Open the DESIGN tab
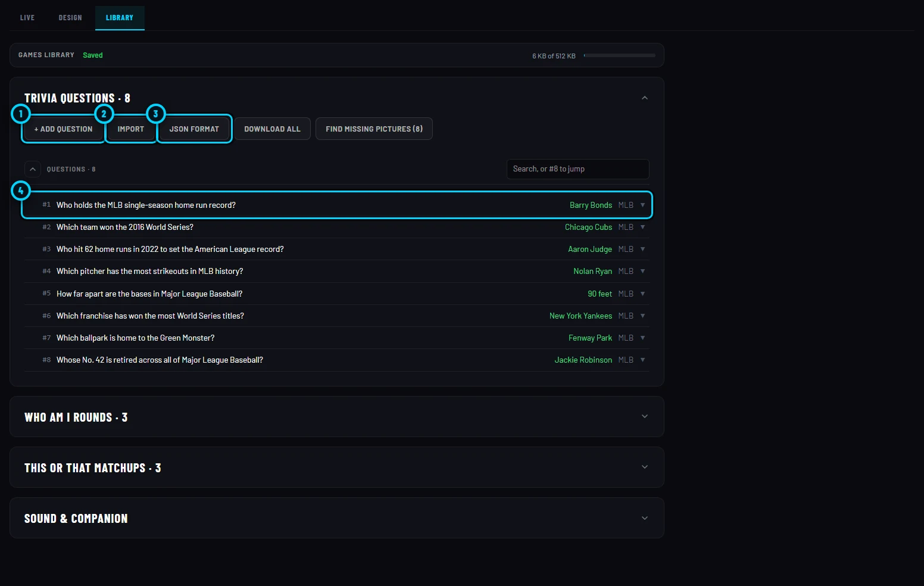Viewport: 924px width, 586px height. (70, 18)
